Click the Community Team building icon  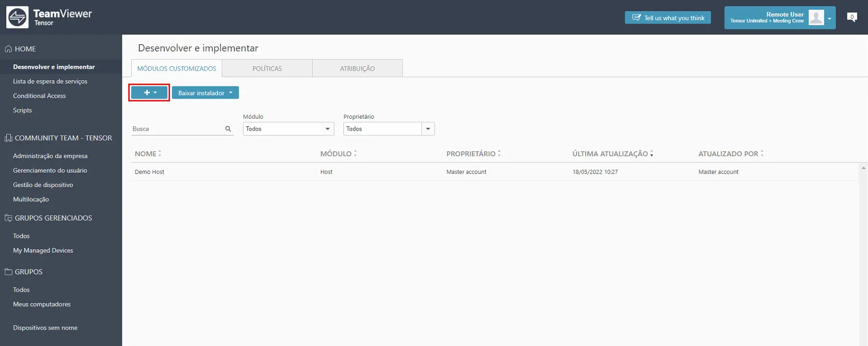8,138
